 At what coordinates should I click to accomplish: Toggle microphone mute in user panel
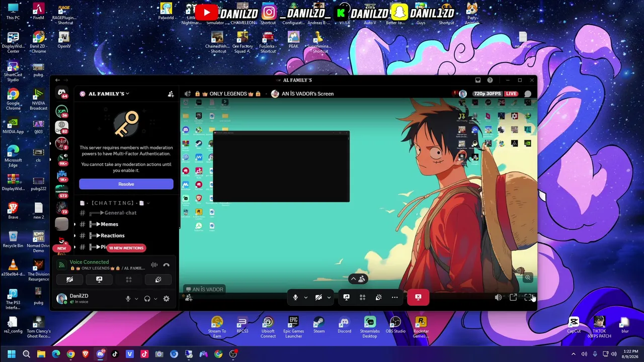128,299
